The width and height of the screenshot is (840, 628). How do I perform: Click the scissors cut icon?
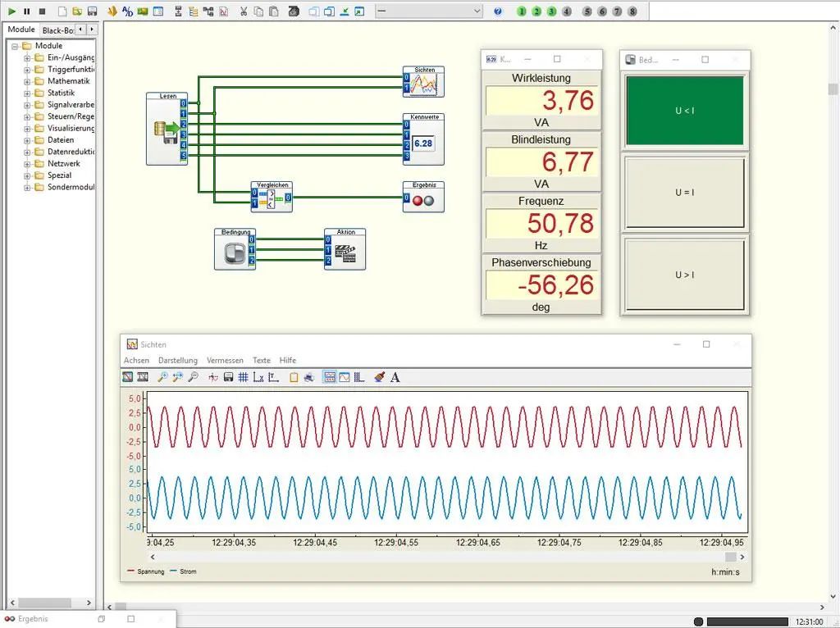244,11
